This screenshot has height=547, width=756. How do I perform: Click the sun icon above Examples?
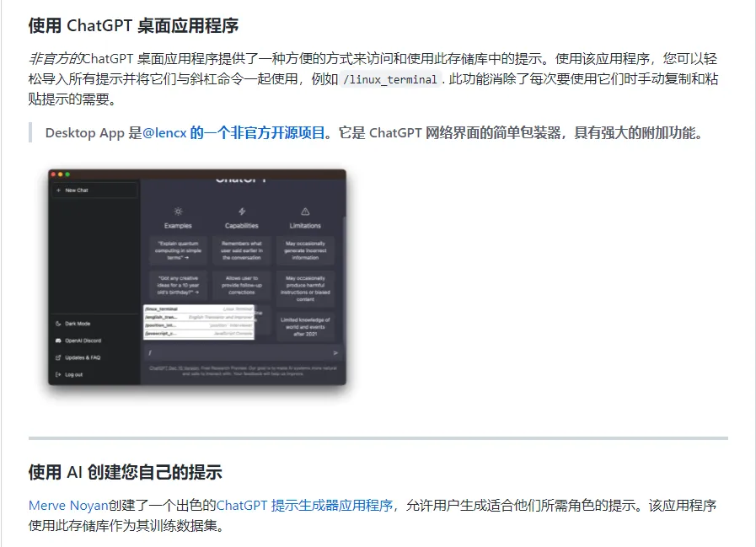pyautogui.click(x=178, y=212)
